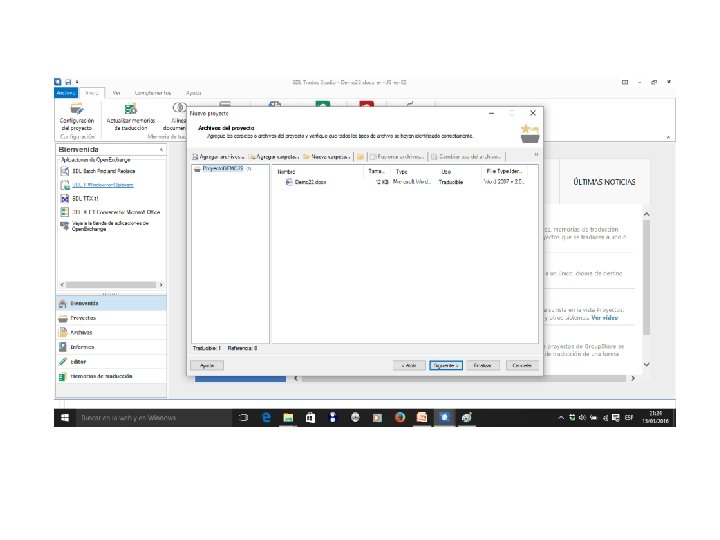The width and height of the screenshot is (720, 540).
Task: Click the Demo22.docx Word file icon
Action: (289, 182)
